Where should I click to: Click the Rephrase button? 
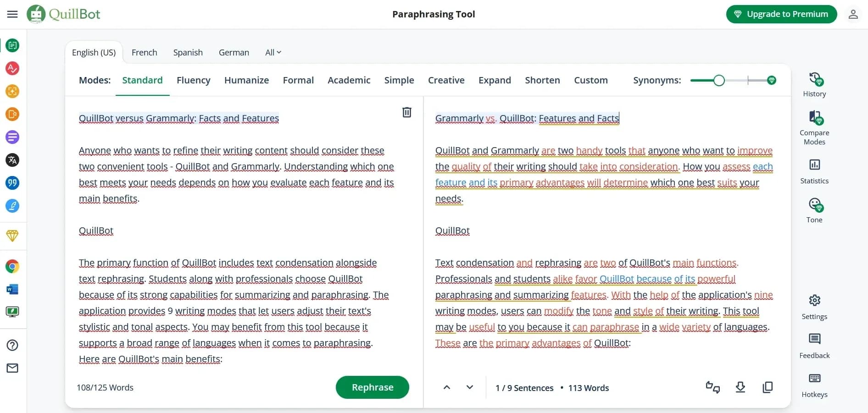(x=372, y=387)
